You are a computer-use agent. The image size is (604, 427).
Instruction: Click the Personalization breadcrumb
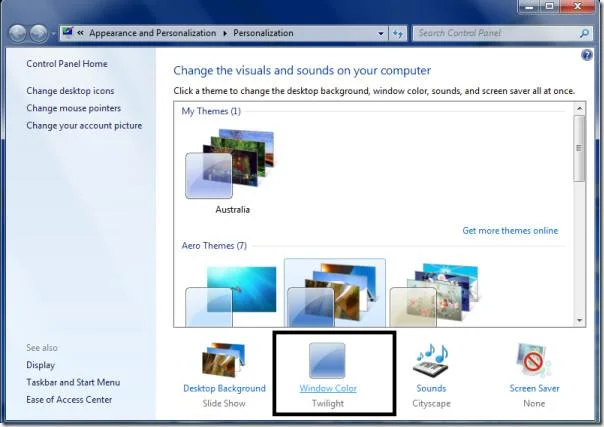coord(263,33)
